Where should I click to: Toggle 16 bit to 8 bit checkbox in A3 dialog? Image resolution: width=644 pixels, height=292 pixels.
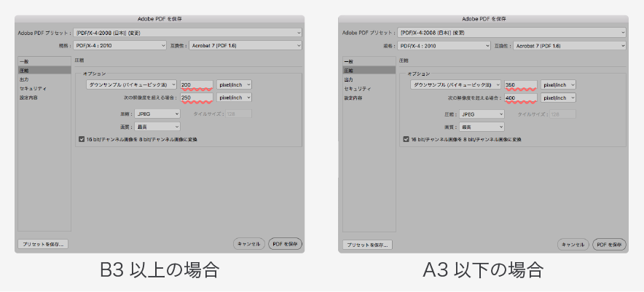coord(406,138)
